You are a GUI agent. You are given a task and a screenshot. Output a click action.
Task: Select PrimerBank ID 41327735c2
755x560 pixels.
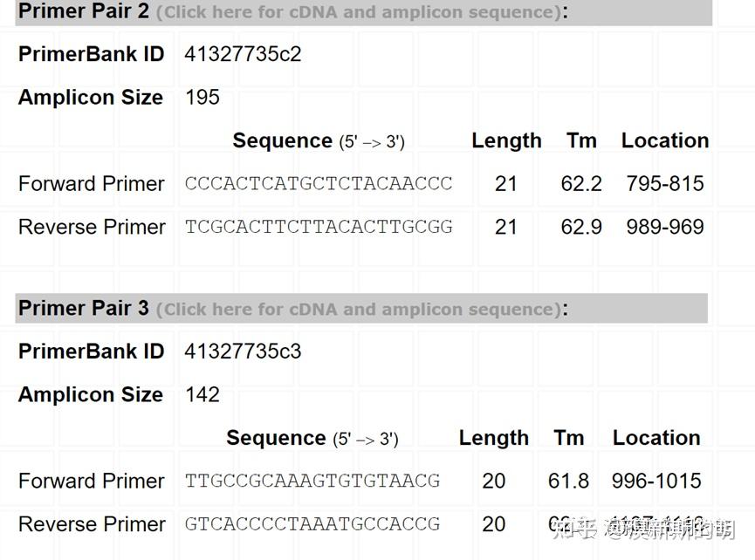243,54
